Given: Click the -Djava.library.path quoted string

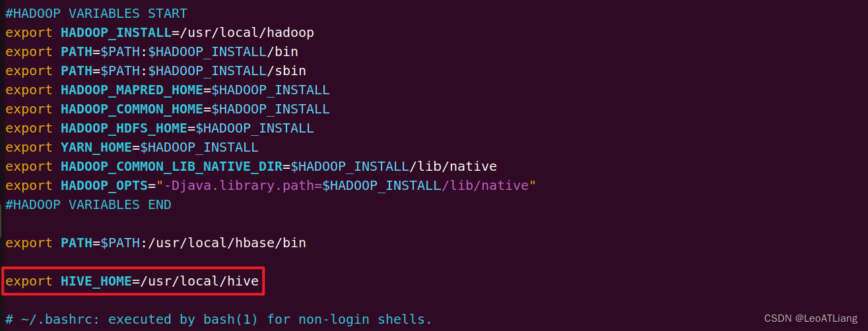Looking at the screenshot, I should (346, 185).
